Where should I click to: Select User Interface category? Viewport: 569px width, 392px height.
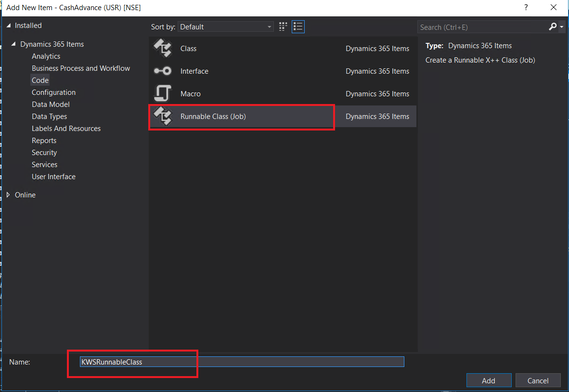pos(53,177)
